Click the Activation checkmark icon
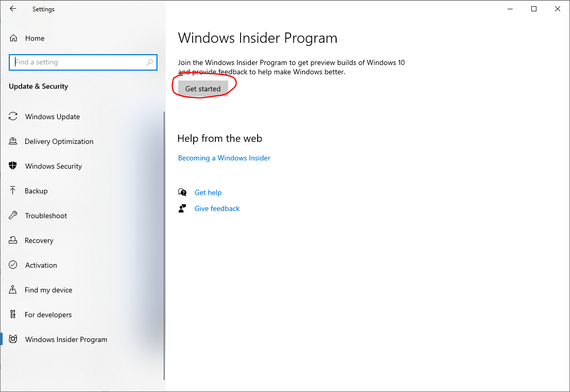Viewport: 570px width, 392px height. (x=13, y=265)
